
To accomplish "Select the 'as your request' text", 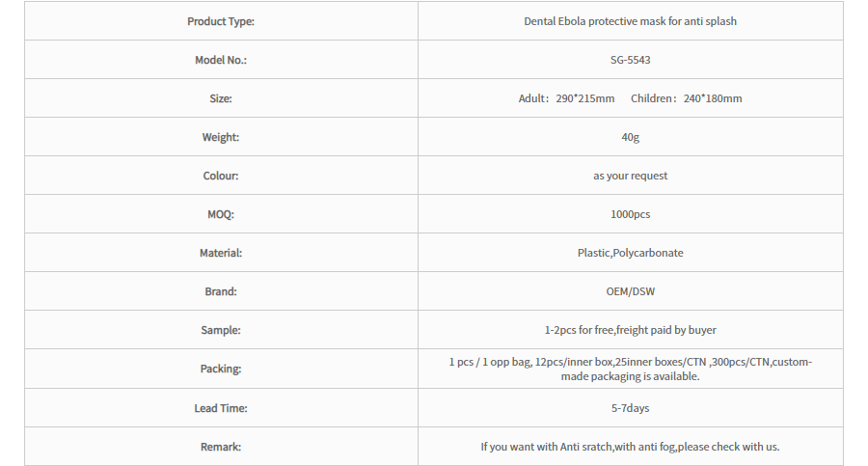I will coord(630,176).
